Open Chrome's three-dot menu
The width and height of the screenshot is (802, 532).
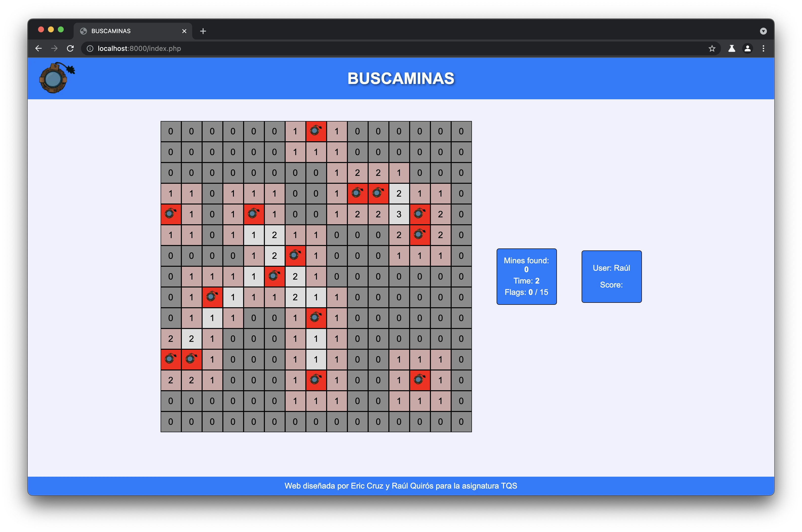763,48
